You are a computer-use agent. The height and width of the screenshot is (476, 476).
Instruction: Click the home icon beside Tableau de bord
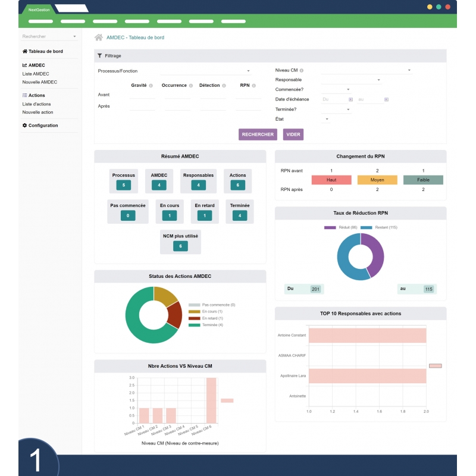coord(25,51)
